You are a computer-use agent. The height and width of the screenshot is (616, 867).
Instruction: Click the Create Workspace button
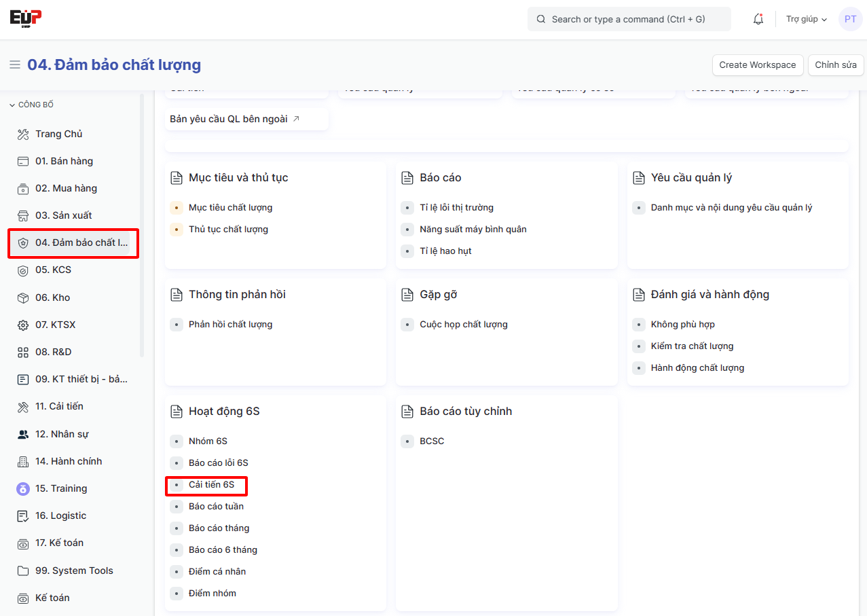(757, 65)
